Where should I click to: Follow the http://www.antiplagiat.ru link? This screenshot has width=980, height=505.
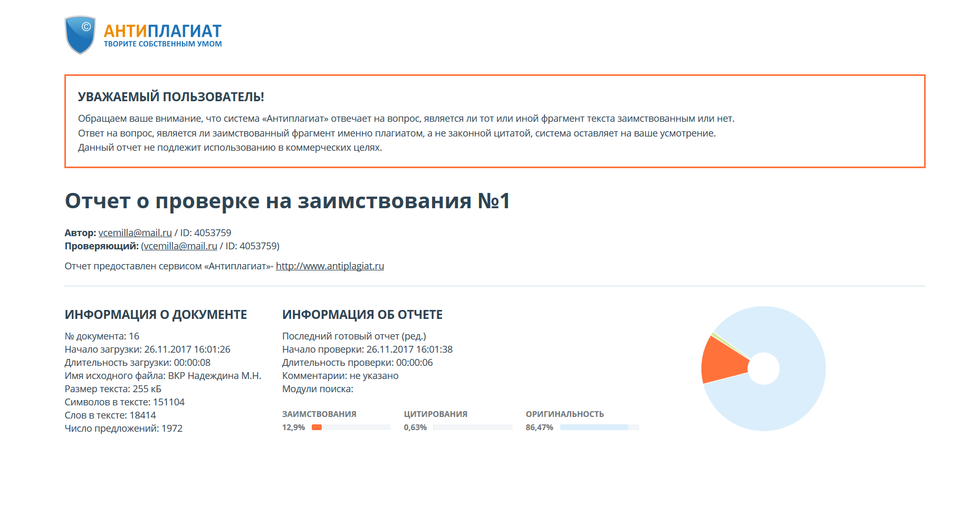click(x=330, y=266)
